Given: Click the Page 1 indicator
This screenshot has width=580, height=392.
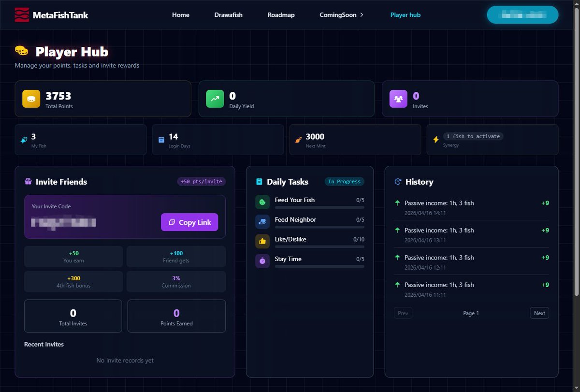Looking at the screenshot, I should click(471, 313).
